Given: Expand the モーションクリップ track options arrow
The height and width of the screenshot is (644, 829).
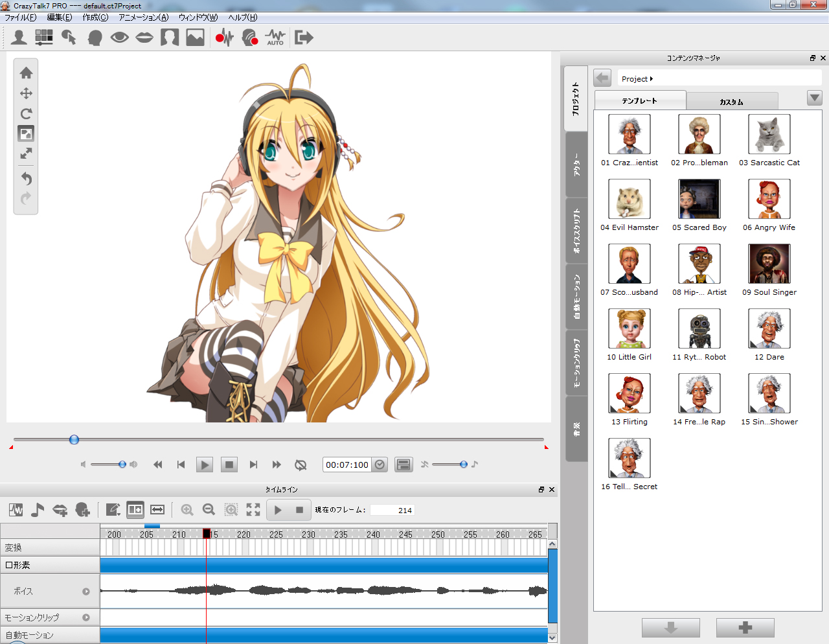Looking at the screenshot, I should coord(86,617).
